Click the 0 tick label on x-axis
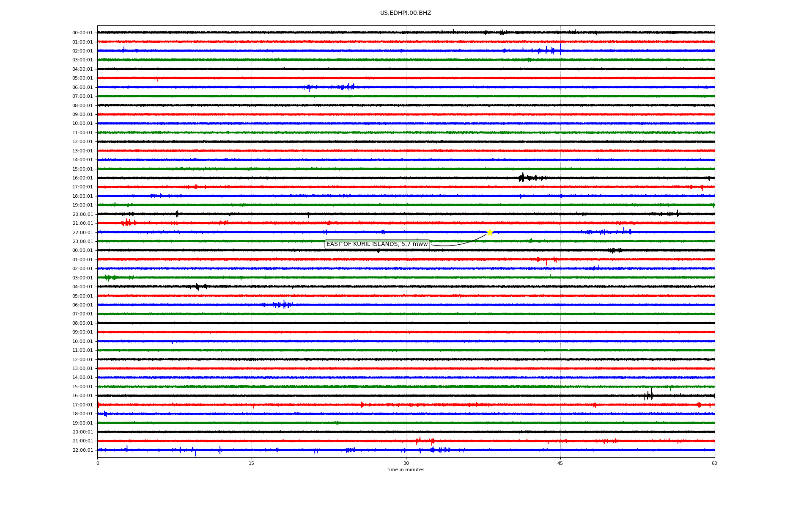This screenshot has width=812, height=508. (98, 463)
